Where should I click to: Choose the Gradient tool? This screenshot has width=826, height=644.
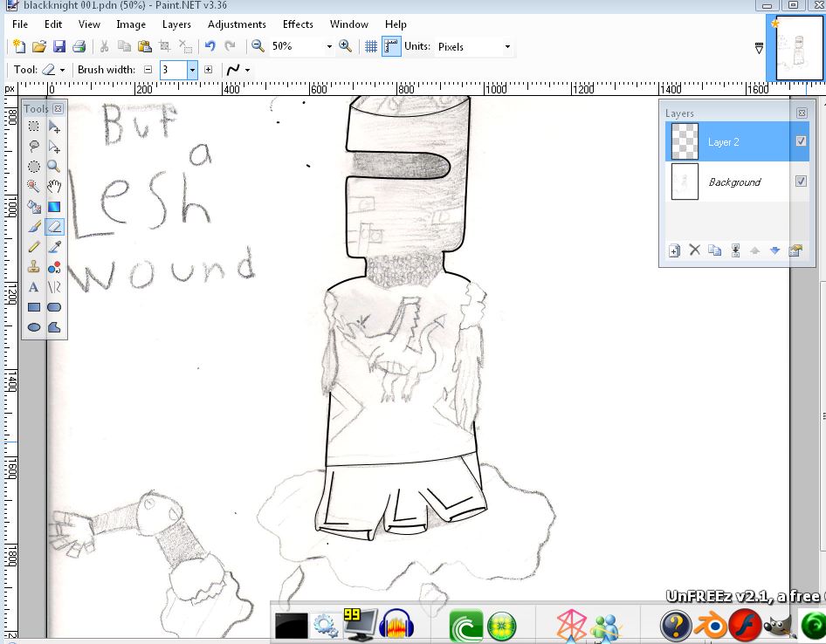click(x=54, y=207)
